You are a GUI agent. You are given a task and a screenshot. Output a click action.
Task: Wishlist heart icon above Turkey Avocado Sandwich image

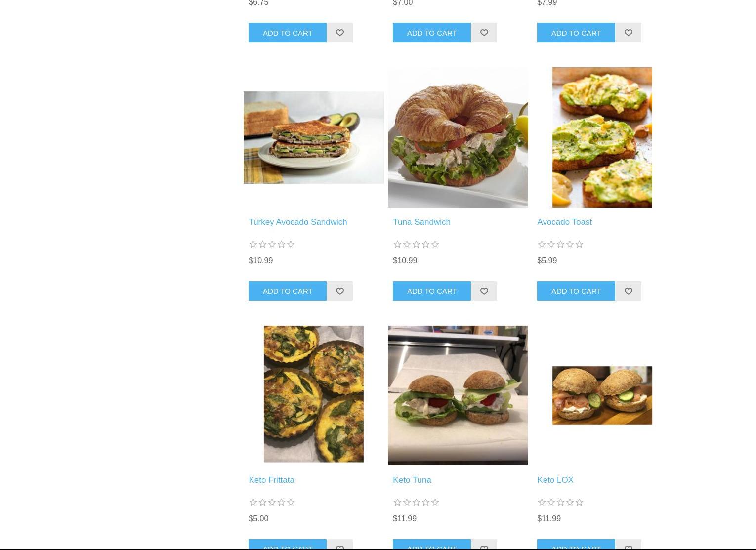click(x=339, y=33)
